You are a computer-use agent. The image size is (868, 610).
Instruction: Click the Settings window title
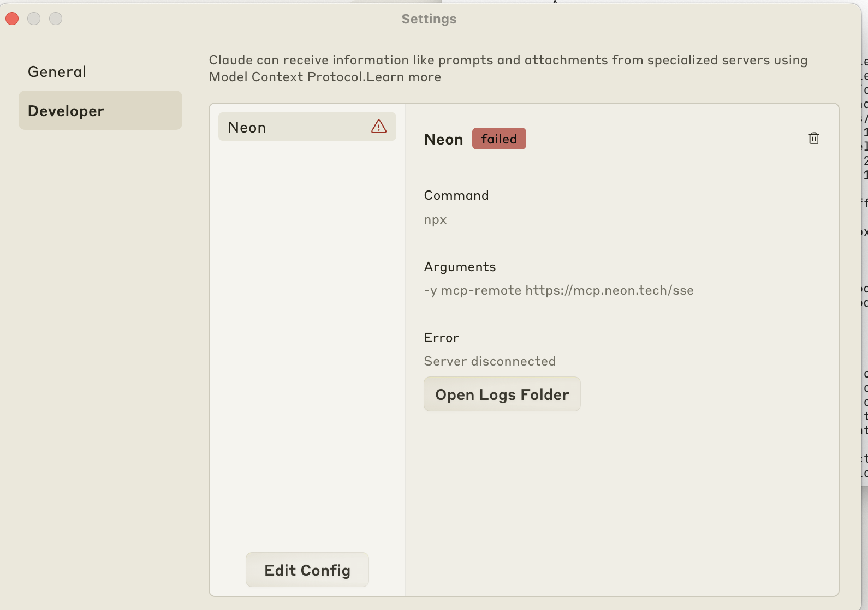coord(429,19)
